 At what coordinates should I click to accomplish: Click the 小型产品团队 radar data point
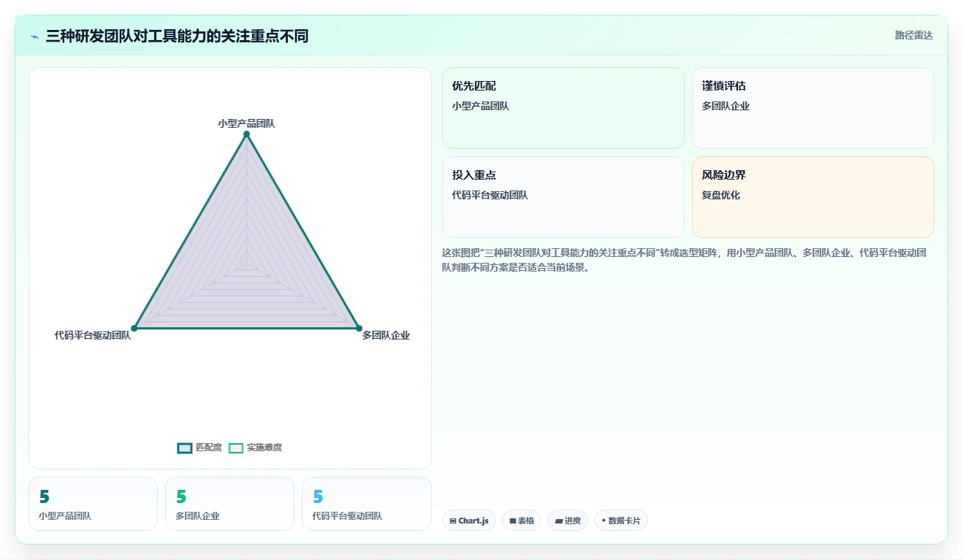coord(246,134)
